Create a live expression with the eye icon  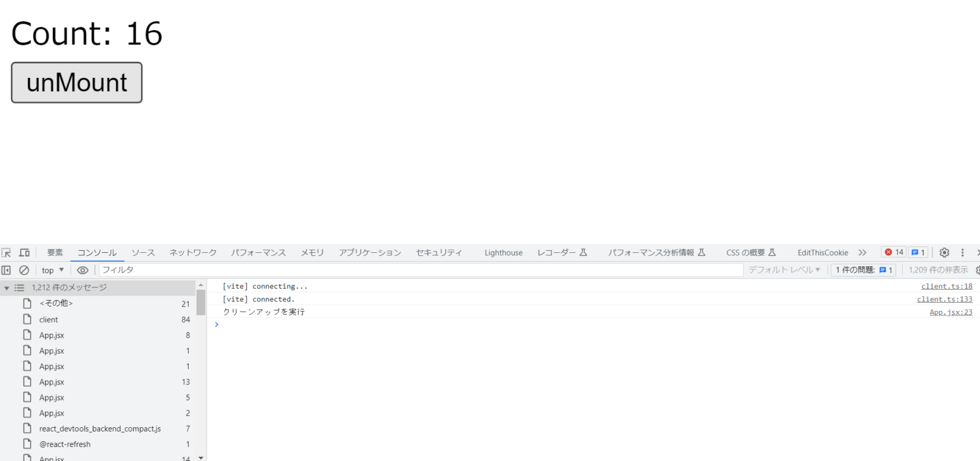82,269
